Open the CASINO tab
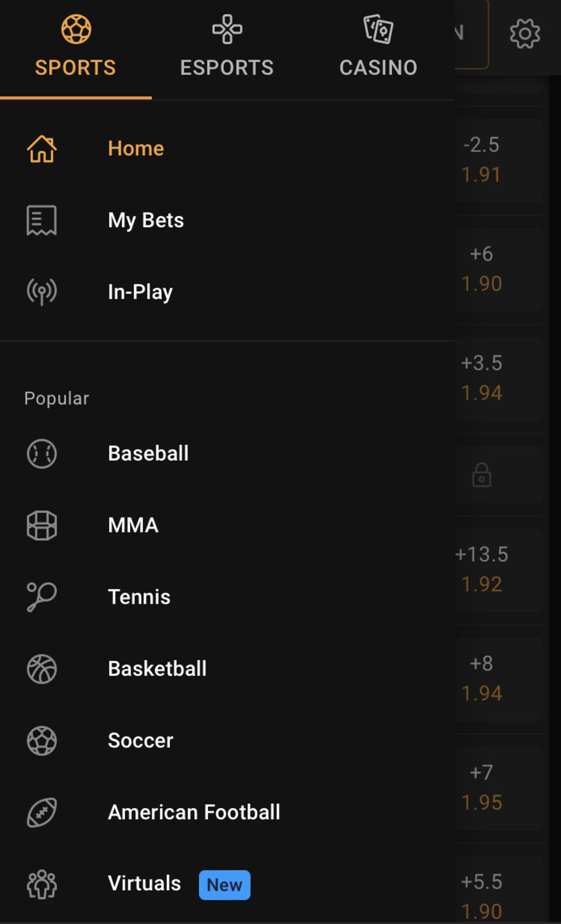Screen dimensions: 561x924 [x=378, y=47]
